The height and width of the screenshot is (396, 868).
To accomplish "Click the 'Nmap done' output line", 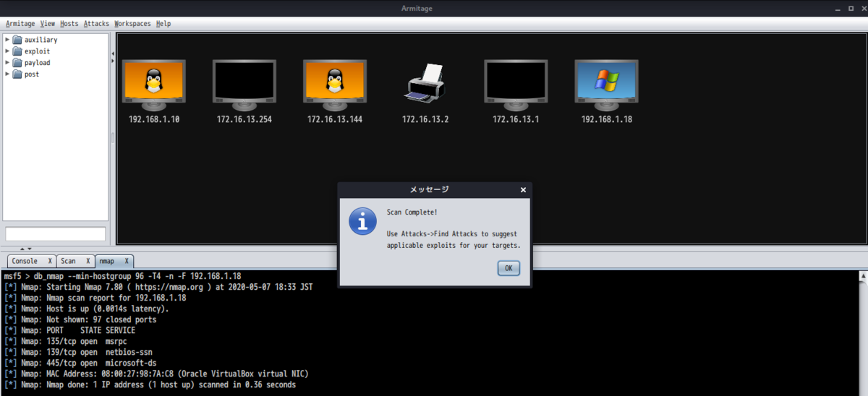I will coord(149,385).
